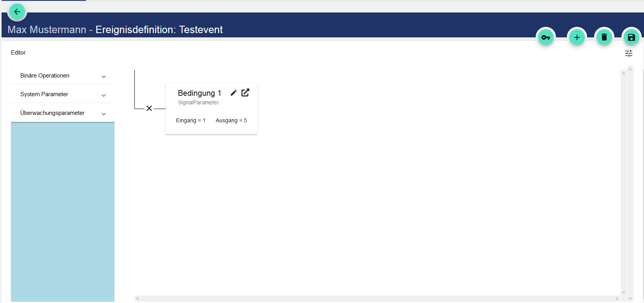Expand the Überwachungsparameter chevron
The image size is (644, 303).
104,114
